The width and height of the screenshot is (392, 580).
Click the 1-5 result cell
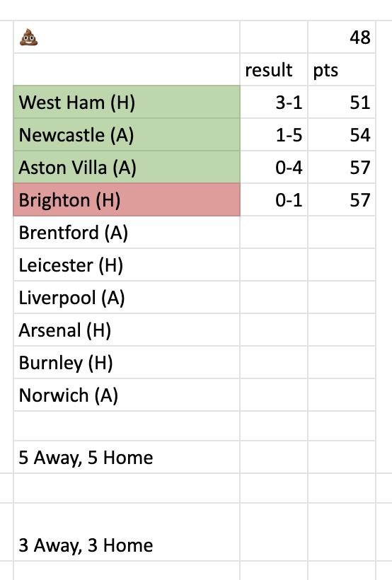[274, 134]
